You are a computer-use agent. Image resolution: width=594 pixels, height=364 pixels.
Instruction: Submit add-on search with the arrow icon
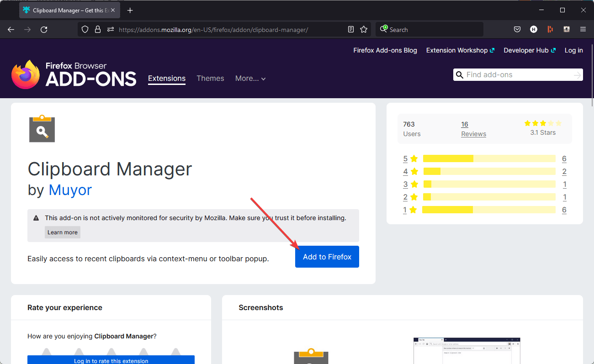click(578, 75)
